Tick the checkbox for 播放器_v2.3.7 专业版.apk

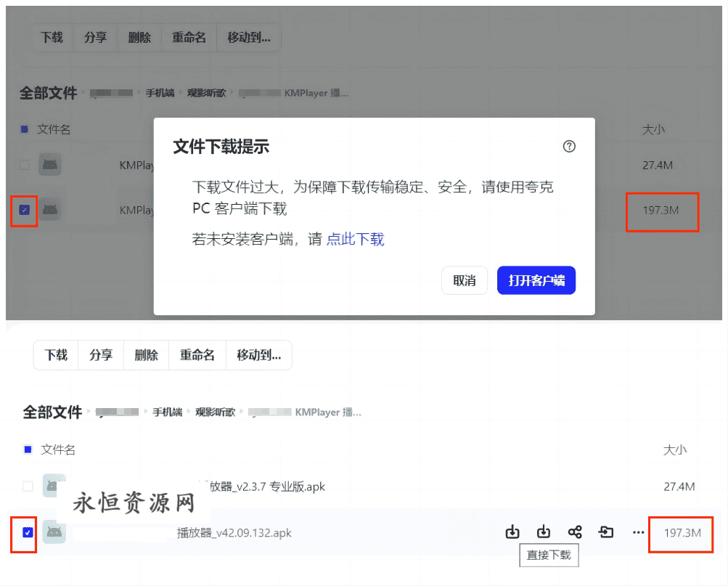[x=28, y=486]
